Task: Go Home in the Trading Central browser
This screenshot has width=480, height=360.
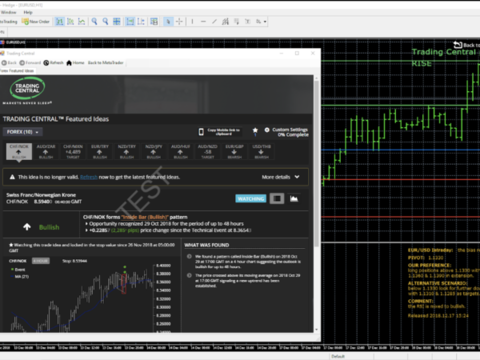Action: tap(75, 63)
